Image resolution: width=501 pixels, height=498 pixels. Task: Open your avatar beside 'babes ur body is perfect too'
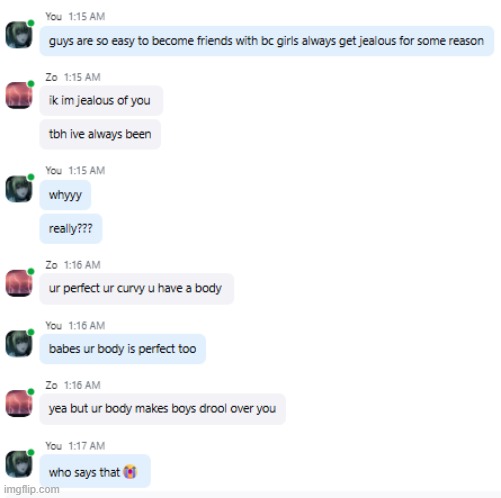pos(19,343)
